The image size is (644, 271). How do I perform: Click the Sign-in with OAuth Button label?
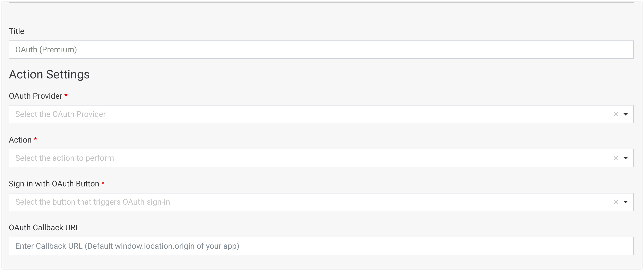(54, 184)
